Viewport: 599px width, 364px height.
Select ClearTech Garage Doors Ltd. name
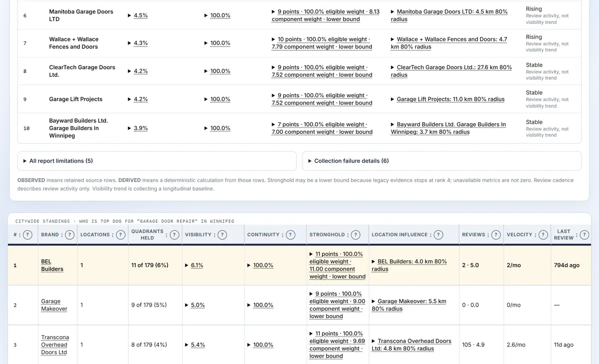click(82, 71)
